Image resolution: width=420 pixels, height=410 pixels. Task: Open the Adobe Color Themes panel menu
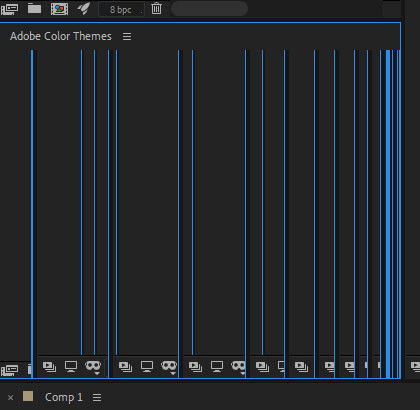(127, 36)
